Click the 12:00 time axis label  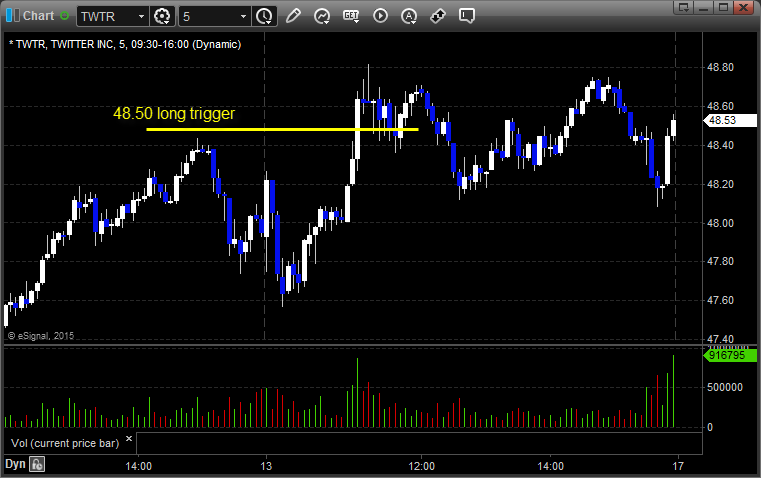[x=421, y=466]
